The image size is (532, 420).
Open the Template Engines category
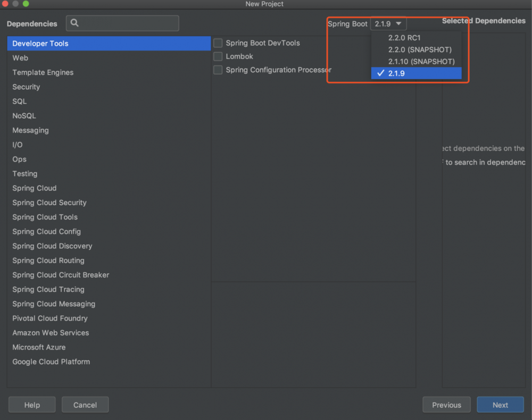43,72
